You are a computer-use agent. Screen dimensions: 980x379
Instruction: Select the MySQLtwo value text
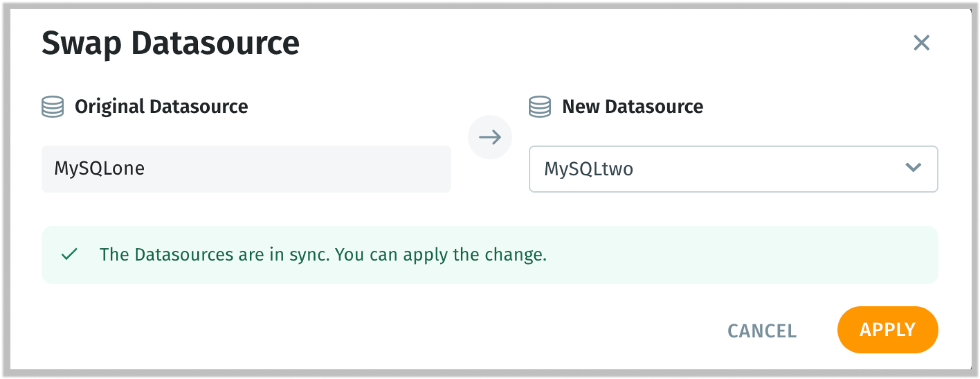[x=589, y=169]
